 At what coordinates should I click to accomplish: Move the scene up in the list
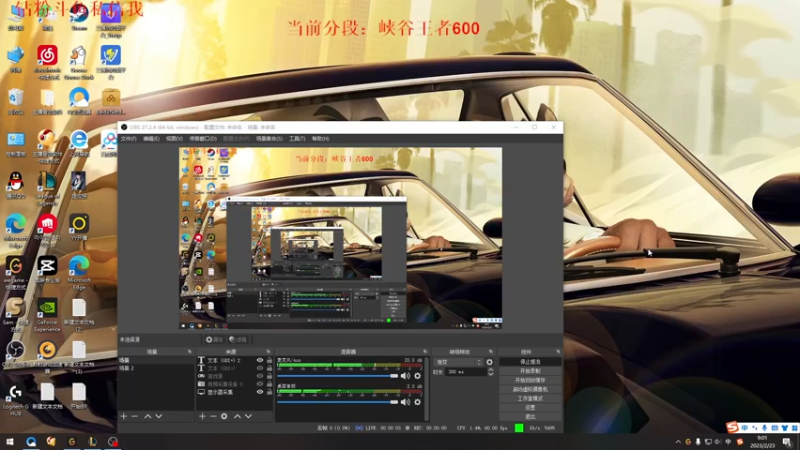click(147, 416)
